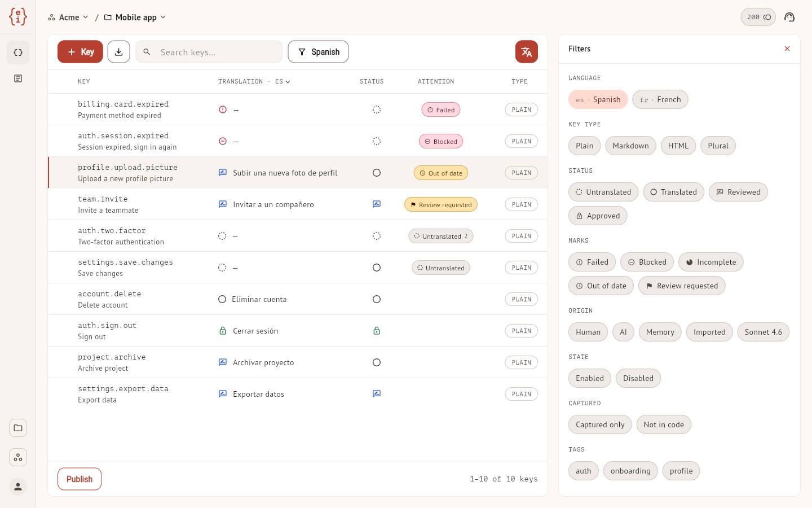Open the Mobile app project dropdown
Image resolution: width=812 pixels, height=508 pixels.
tap(135, 17)
